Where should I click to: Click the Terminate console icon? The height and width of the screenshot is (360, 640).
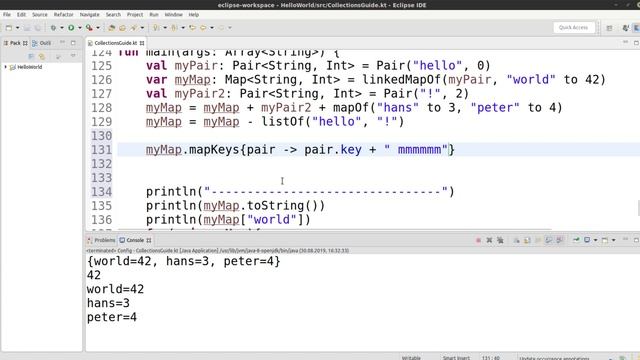(x=478, y=240)
